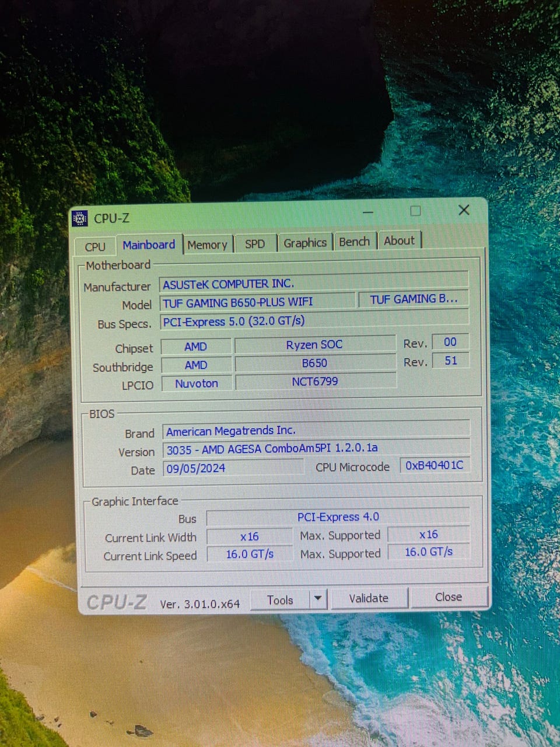Click the Current Link Speed 16.0 GT/s value
The image size is (560, 747).
(250, 554)
